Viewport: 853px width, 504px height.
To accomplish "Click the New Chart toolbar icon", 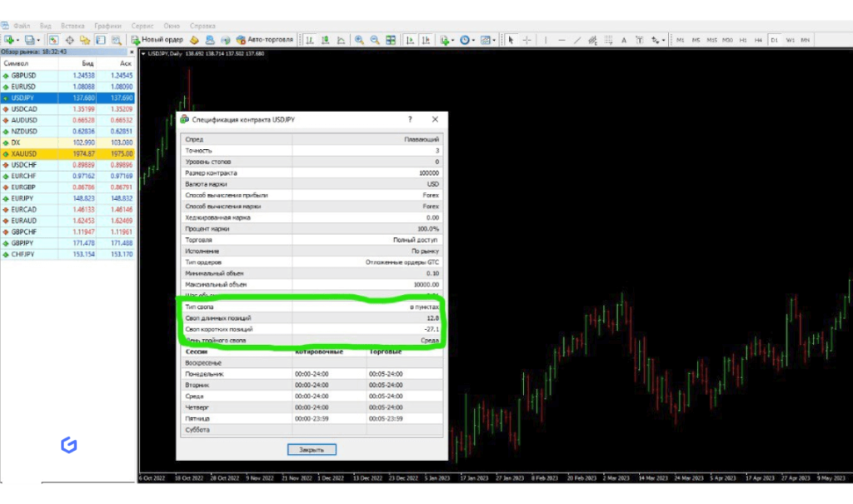I will pyautogui.click(x=9, y=40).
